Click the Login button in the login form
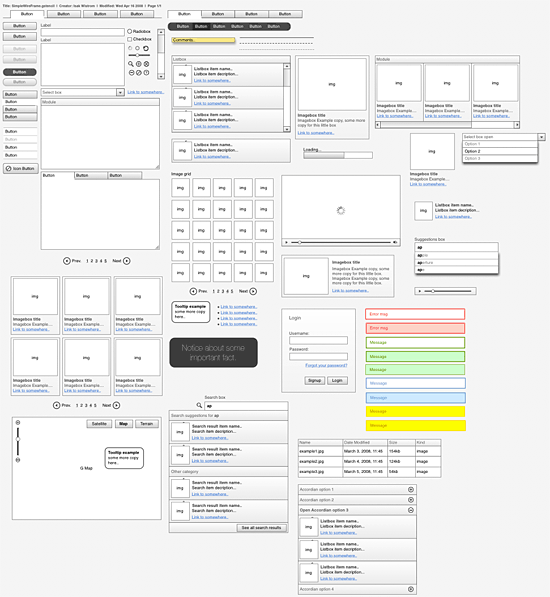Screen dimensions: 550x597 pyautogui.click(x=337, y=380)
